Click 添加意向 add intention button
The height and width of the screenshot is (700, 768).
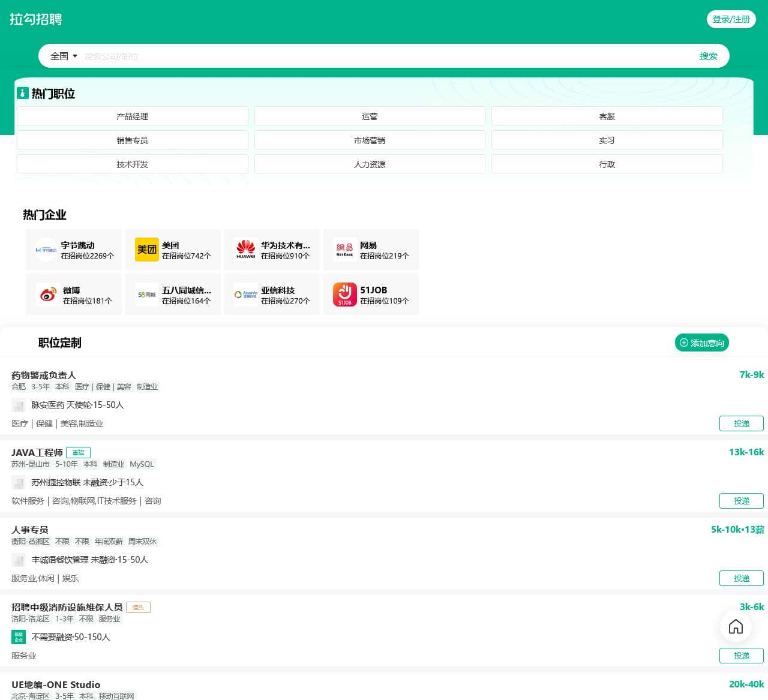[701, 343]
